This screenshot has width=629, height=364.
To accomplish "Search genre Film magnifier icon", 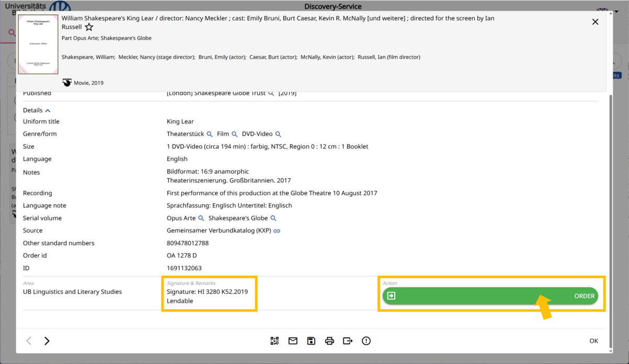I will (x=235, y=134).
